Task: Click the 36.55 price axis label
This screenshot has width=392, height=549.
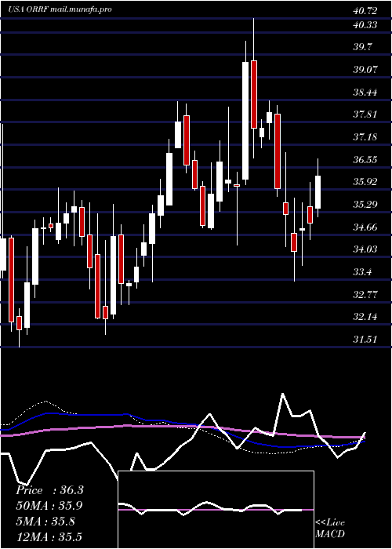Action: coord(365,160)
